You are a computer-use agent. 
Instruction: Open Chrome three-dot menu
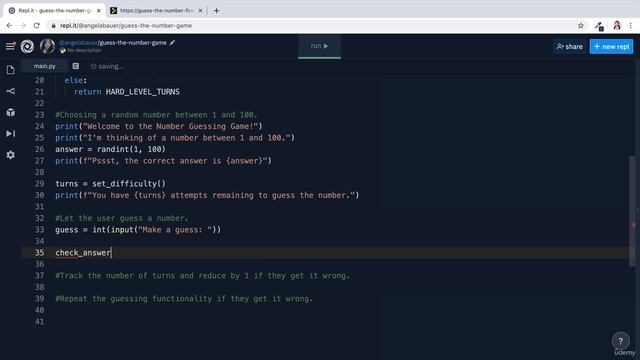click(631, 26)
